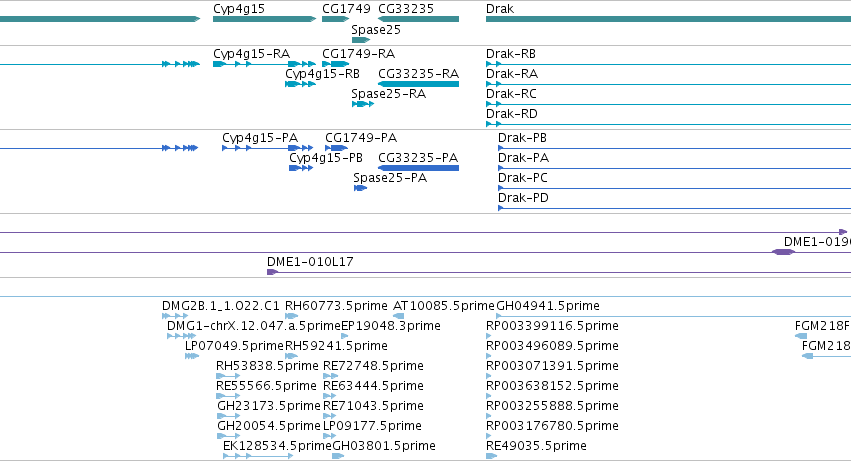Select the Drak-RA transcript
Viewport: 851px width, 461px height.
click(x=512, y=74)
